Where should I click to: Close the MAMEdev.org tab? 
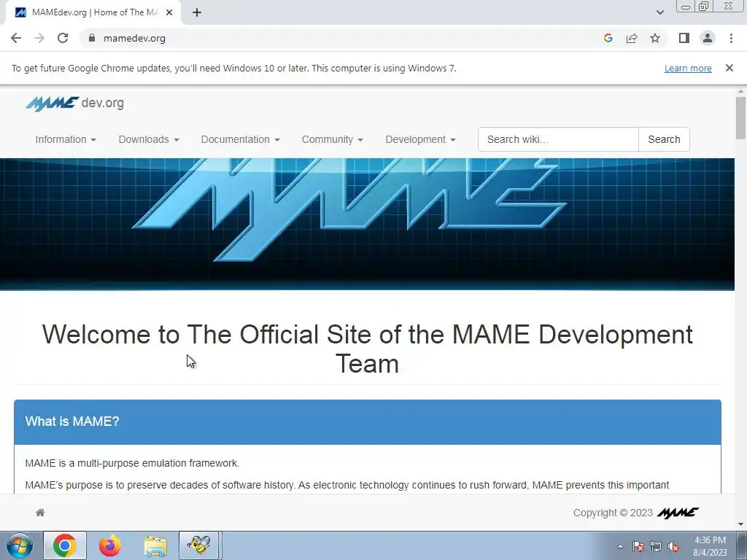pyautogui.click(x=169, y=12)
